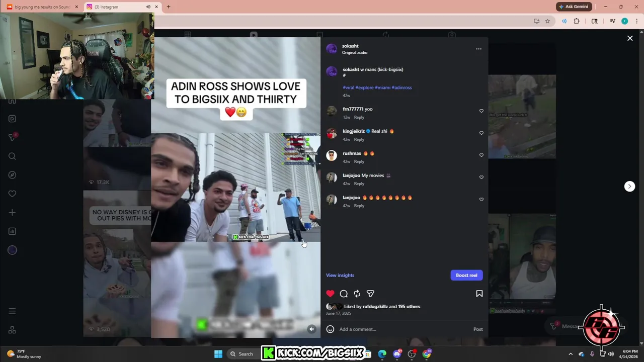Viewport: 644px width, 362px height.
Task: Click Create plus icon in sidebar
Action: (x=12, y=213)
